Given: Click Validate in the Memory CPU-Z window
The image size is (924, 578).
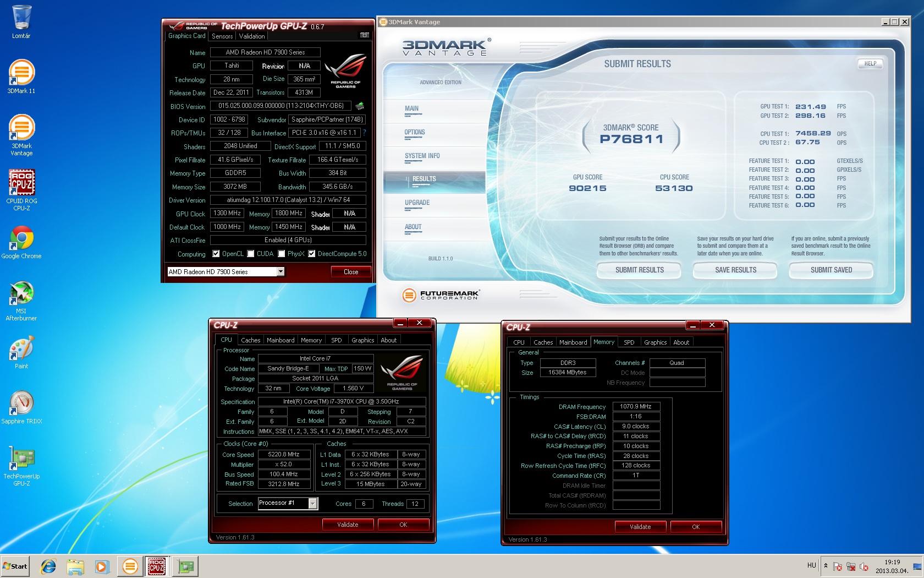Looking at the screenshot, I should pos(640,527).
